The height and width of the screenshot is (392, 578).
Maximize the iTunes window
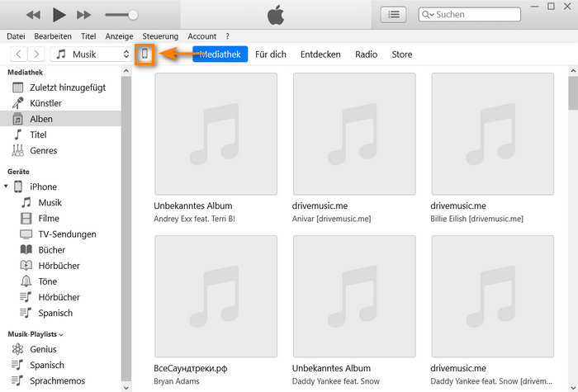551,7
